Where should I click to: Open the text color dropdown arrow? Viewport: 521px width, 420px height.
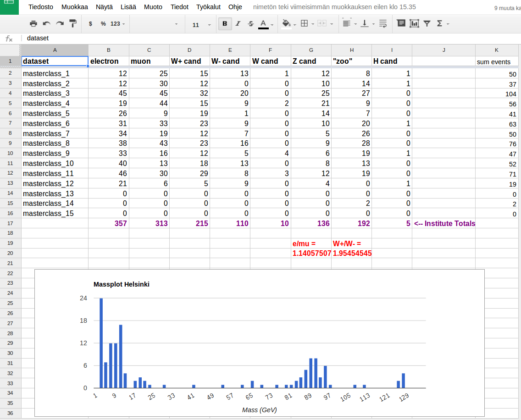click(272, 25)
